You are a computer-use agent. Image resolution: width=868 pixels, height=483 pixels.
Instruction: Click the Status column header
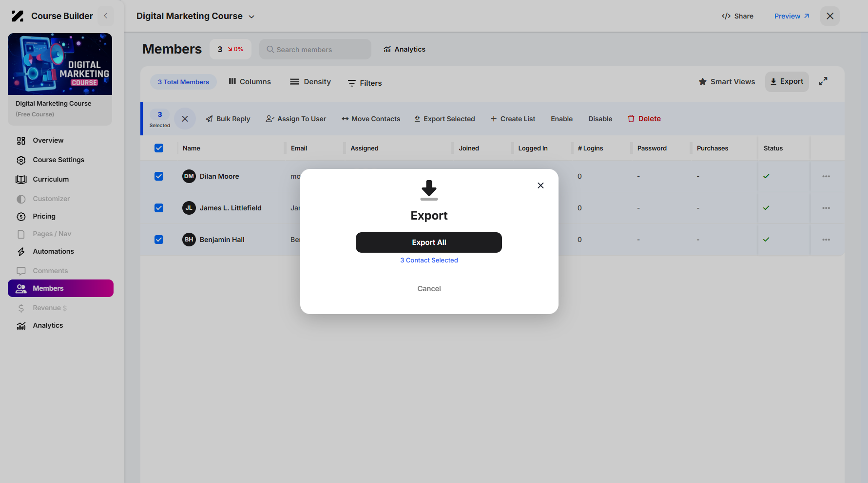(x=773, y=148)
